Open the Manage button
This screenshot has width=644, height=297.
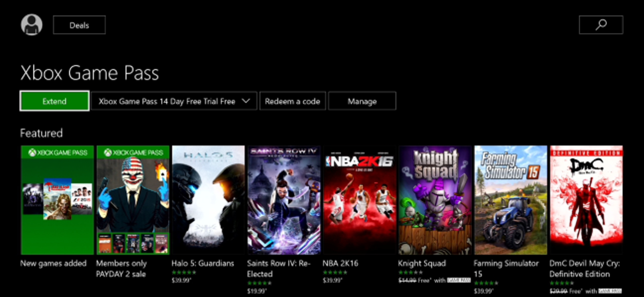pos(362,101)
